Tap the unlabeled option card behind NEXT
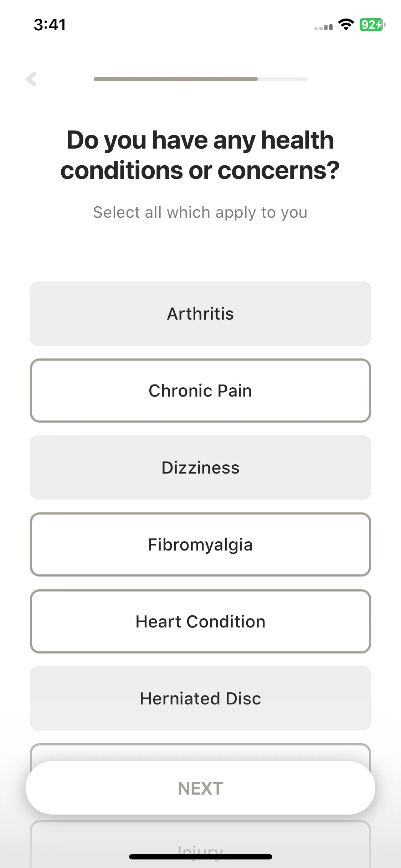Screen dimensions: 401x868 pyautogui.click(x=200, y=752)
